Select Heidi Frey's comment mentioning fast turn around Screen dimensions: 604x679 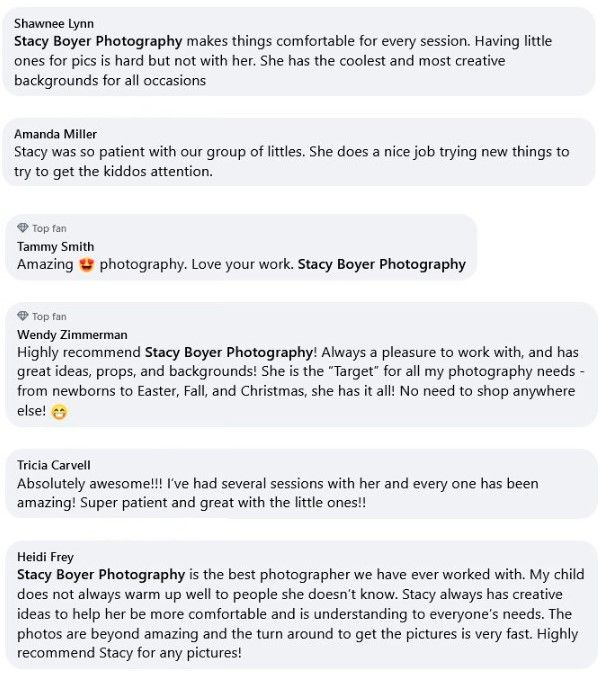300,614
